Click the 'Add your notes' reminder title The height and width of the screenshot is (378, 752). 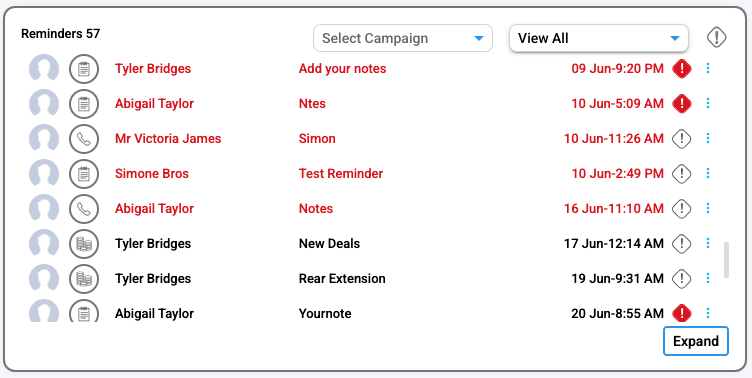pyautogui.click(x=342, y=69)
